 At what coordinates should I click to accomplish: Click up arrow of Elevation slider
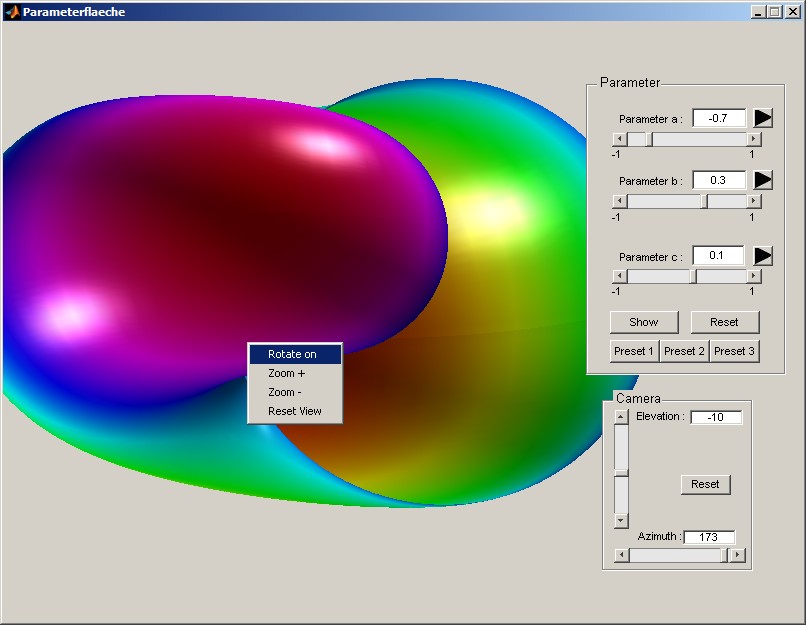pyautogui.click(x=621, y=416)
